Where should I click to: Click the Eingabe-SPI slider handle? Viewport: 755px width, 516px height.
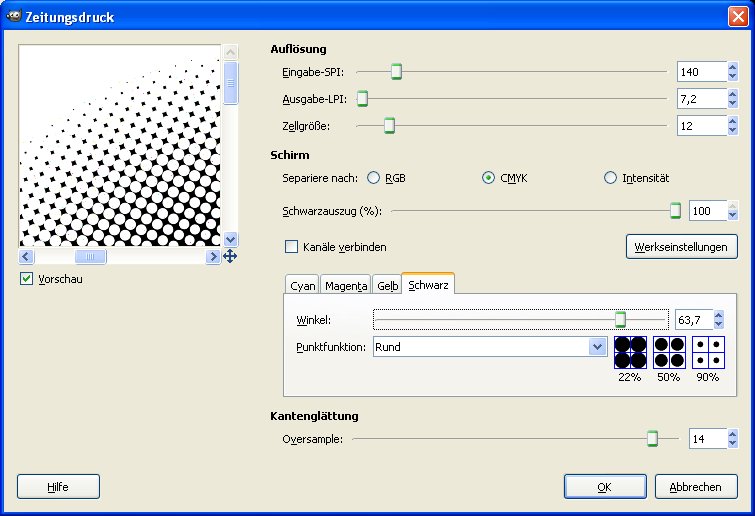pyautogui.click(x=396, y=72)
